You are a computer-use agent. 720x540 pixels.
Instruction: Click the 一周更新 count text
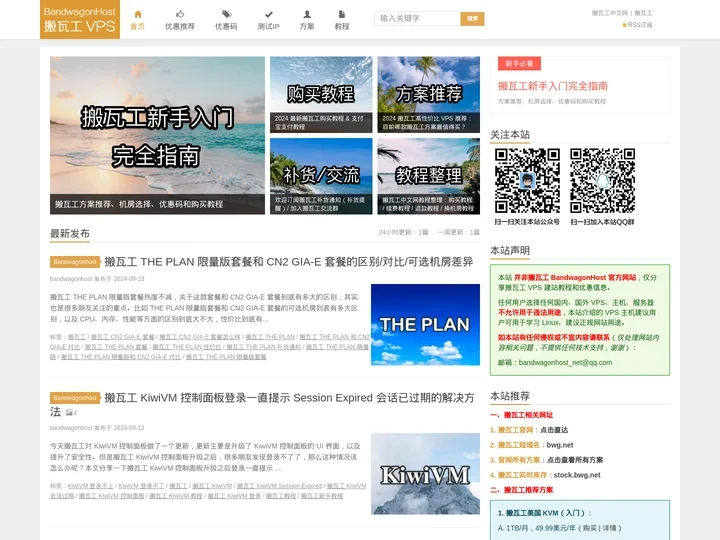tap(459, 232)
